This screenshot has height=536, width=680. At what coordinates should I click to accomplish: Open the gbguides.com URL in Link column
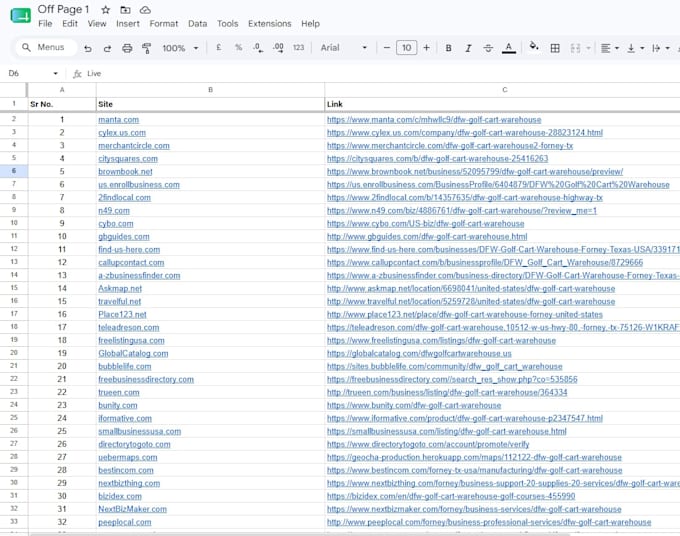pyautogui.click(x=427, y=237)
